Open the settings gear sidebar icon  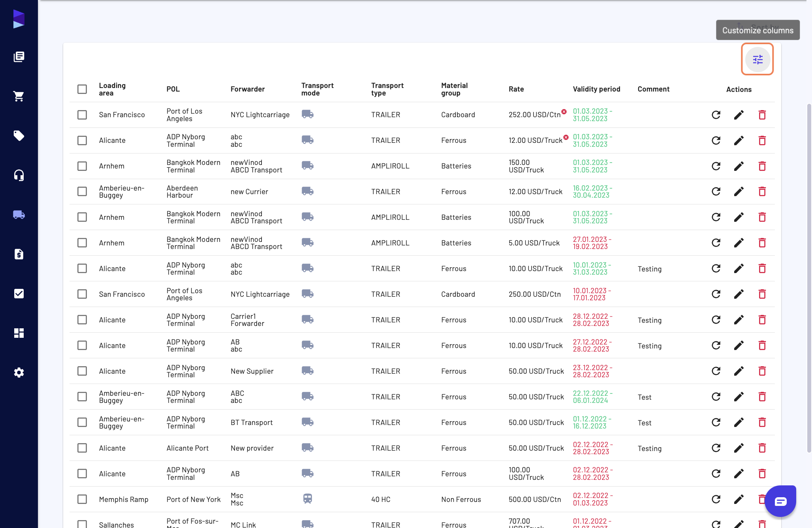(19, 373)
